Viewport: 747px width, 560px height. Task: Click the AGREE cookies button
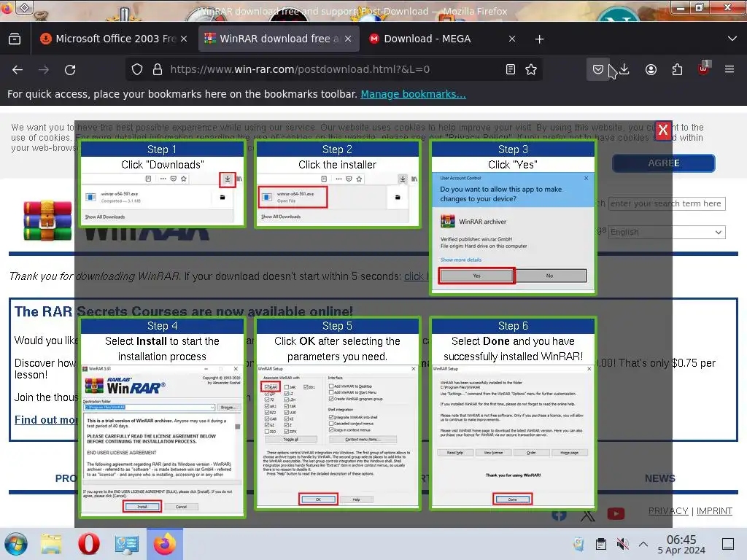pyautogui.click(x=664, y=163)
